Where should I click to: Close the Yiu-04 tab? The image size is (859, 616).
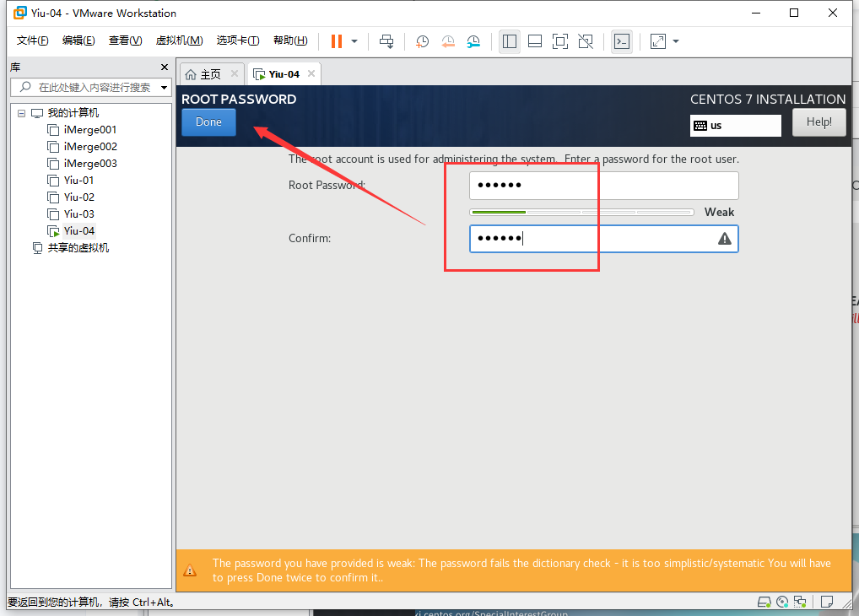click(x=311, y=73)
